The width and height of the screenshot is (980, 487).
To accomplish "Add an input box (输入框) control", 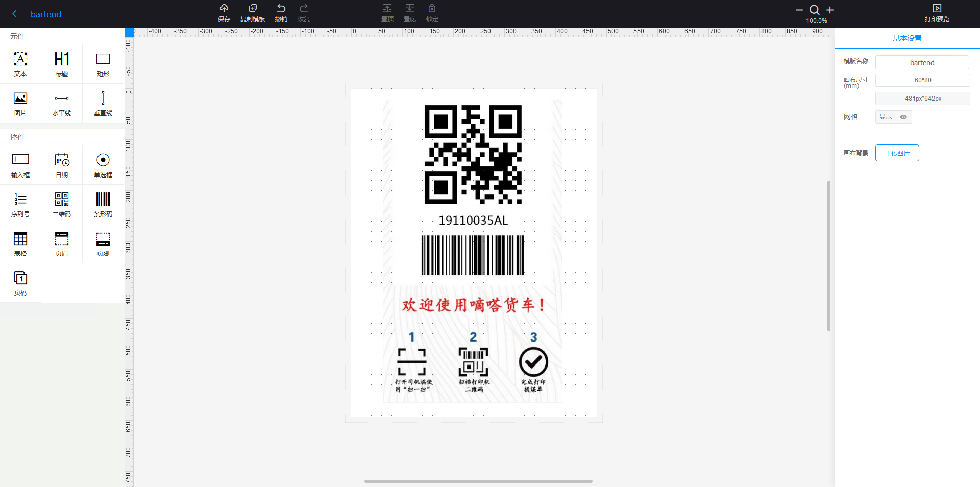I will coord(20,165).
